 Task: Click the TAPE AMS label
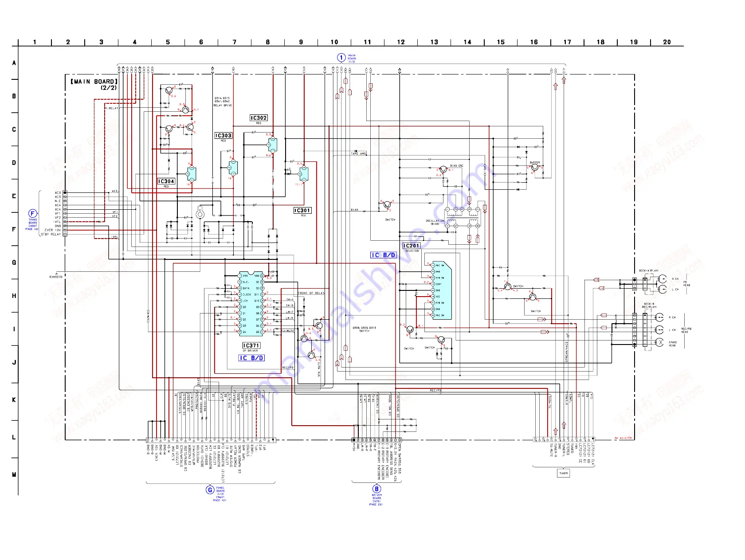tap(358, 154)
